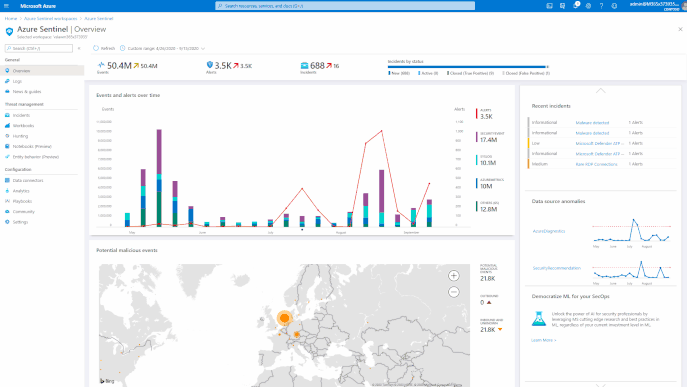Viewport: 687px width, 387px height.
Task: Open the notifications bell icon
Action: (x=576, y=6)
